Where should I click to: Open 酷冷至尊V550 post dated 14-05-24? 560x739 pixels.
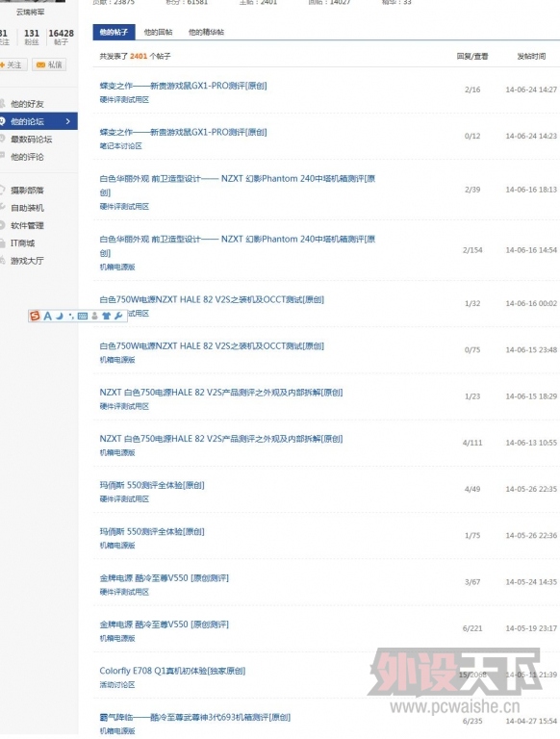coord(164,577)
